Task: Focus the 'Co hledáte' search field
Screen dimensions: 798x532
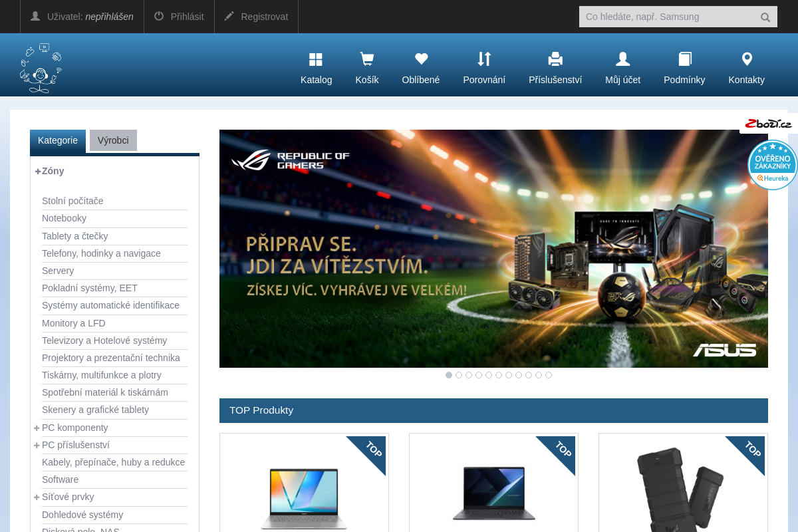Action: pos(668,17)
